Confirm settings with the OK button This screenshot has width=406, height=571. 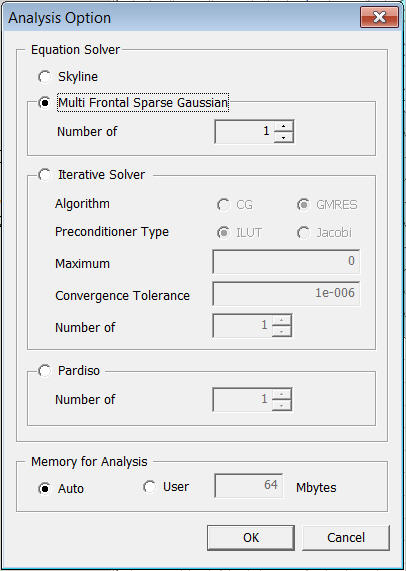pyautogui.click(x=251, y=537)
